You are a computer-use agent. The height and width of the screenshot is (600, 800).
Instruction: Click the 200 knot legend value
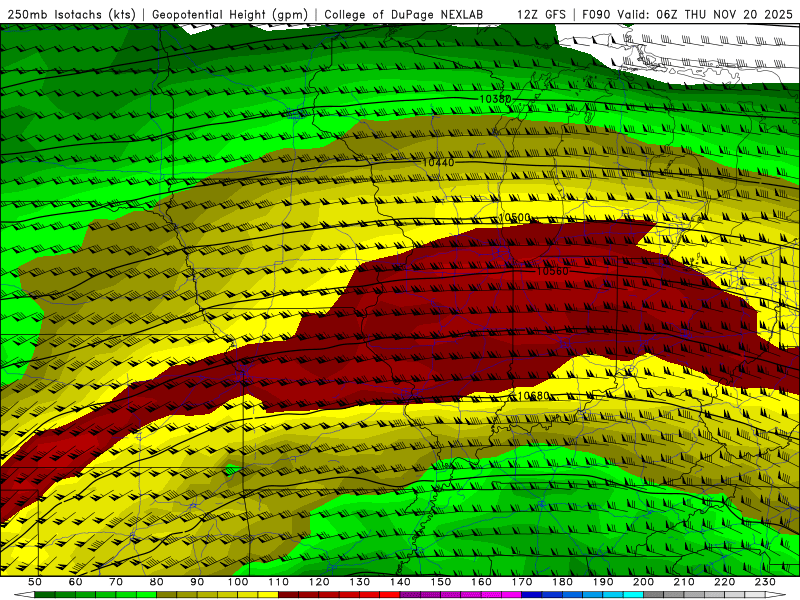643,582
